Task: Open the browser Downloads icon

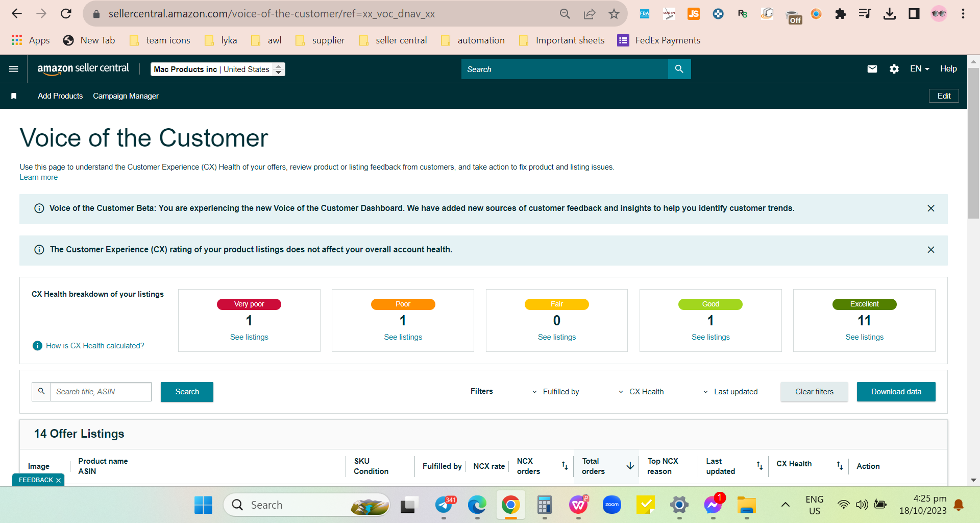Action: click(x=890, y=14)
